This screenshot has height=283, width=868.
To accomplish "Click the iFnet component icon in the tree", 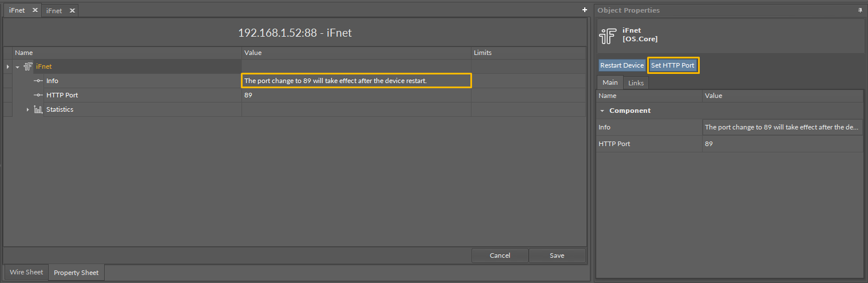I will [x=27, y=66].
